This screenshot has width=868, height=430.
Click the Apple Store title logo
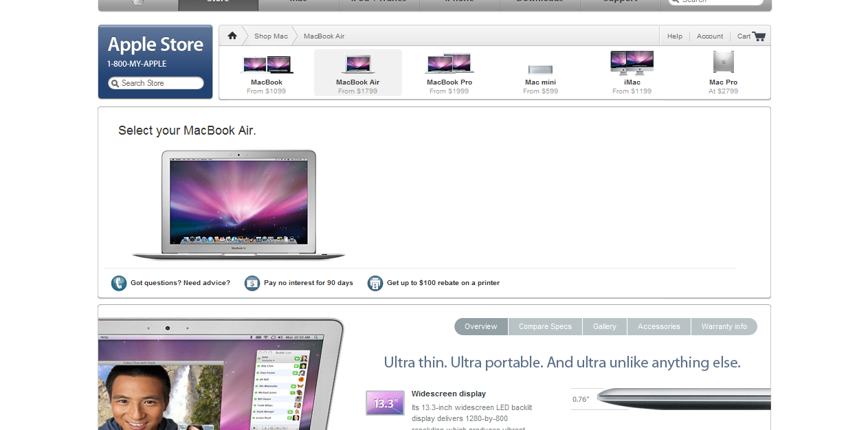155,45
